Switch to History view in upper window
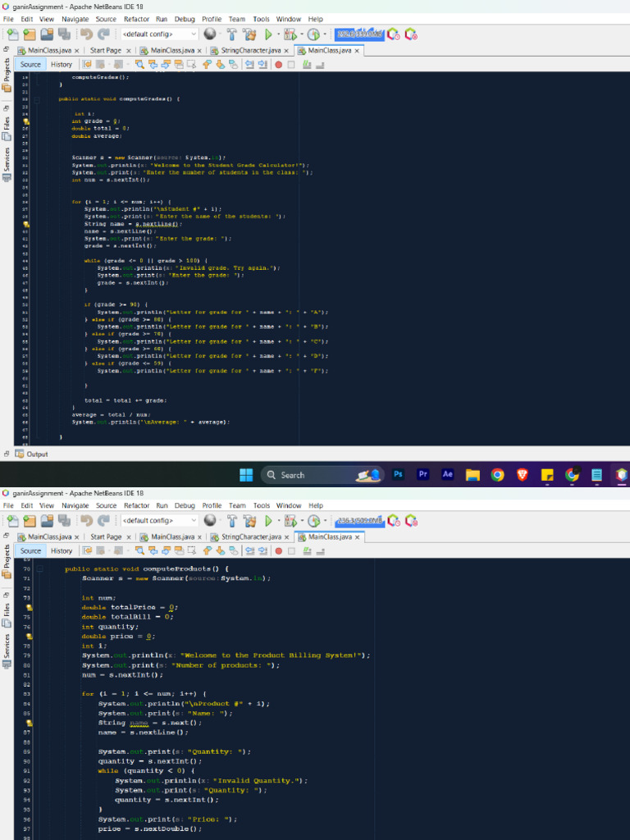This screenshot has height=840, width=630. click(61, 64)
